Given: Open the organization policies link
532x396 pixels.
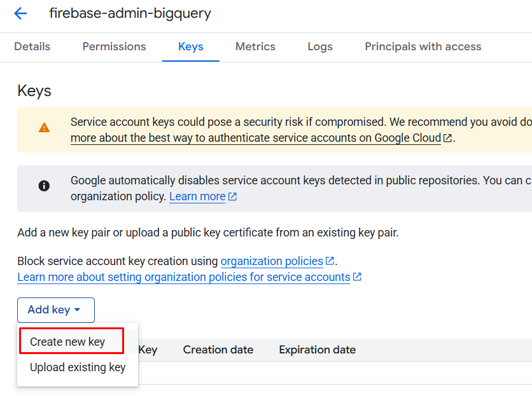Looking at the screenshot, I should click(x=272, y=261).
